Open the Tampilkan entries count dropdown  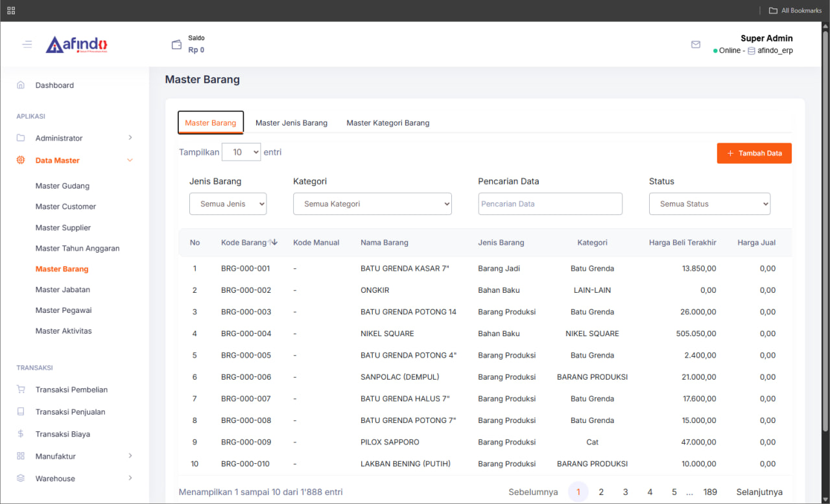[x=241, y=152]
